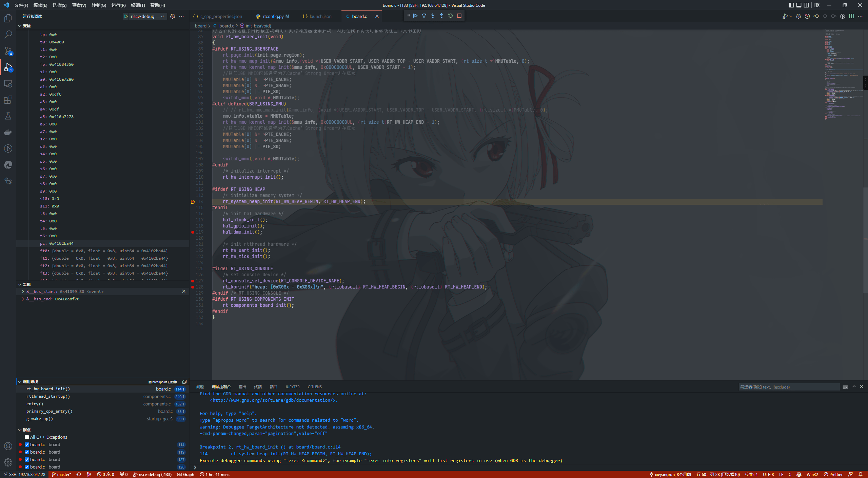Viewport: 868px width, 478px height.
Task: Open Run and Debug view icon
Action: pos(8,67)
